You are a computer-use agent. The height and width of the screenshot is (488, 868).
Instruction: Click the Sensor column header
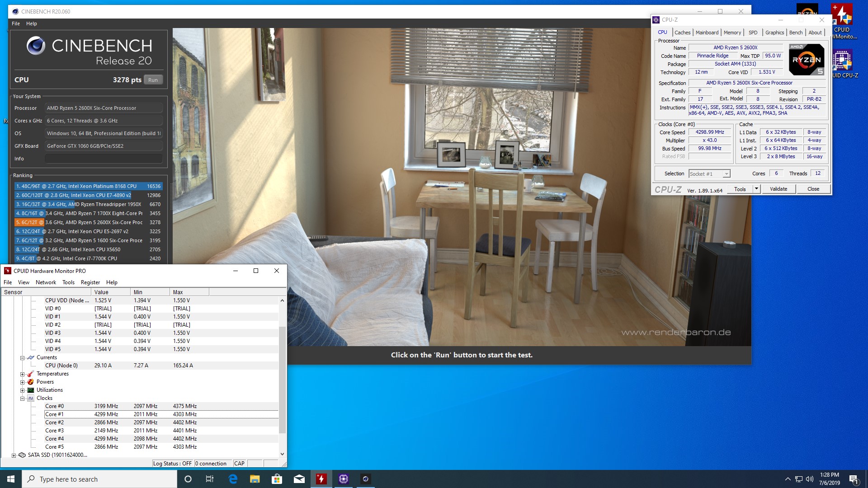(46, 292)
